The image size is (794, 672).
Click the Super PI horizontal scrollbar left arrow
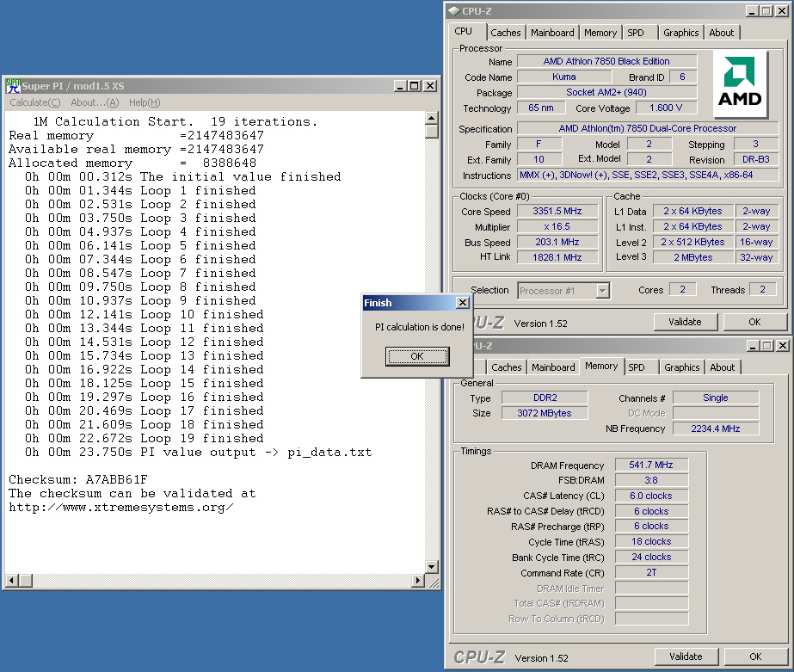point(12,580)
